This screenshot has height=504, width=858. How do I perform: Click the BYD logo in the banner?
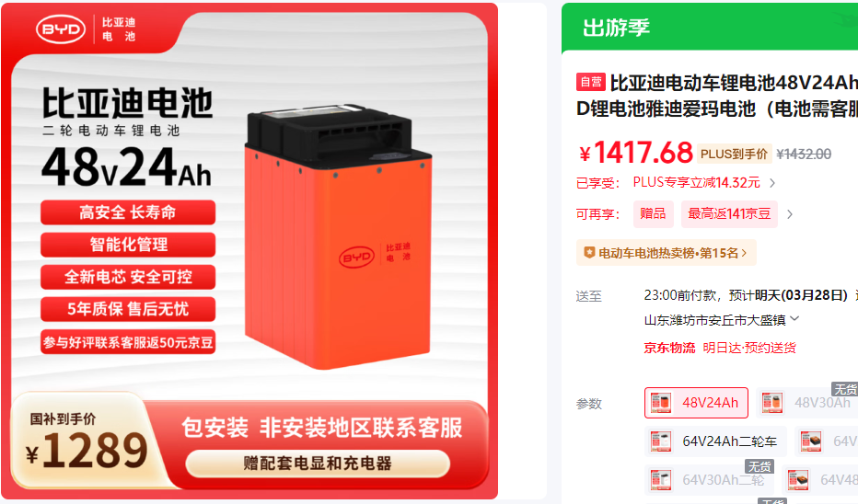tap(61, 29)
